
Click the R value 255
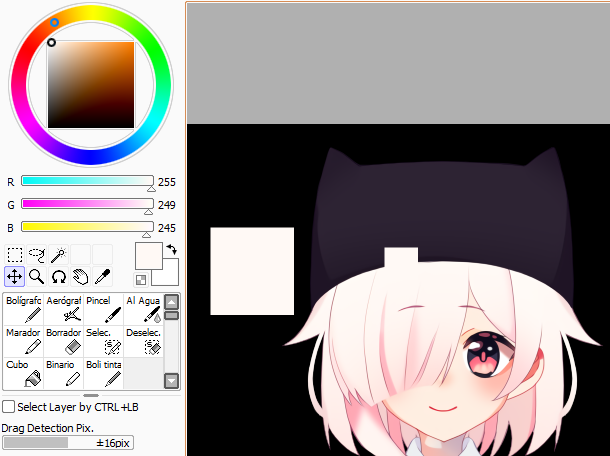[x=167, y=182]
